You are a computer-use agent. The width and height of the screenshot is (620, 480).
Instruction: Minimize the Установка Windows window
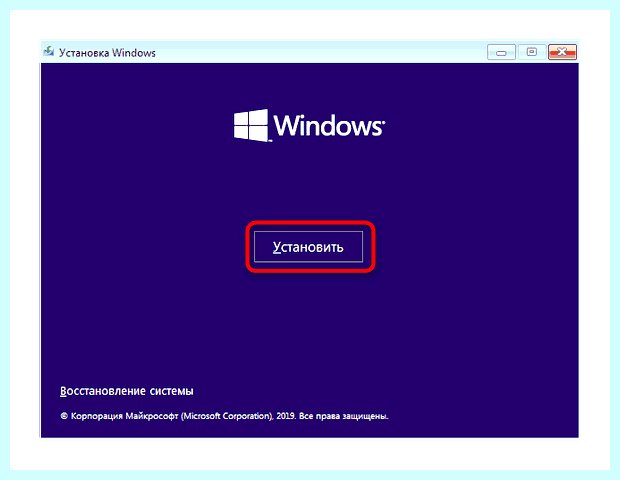(x=501, y=52)
